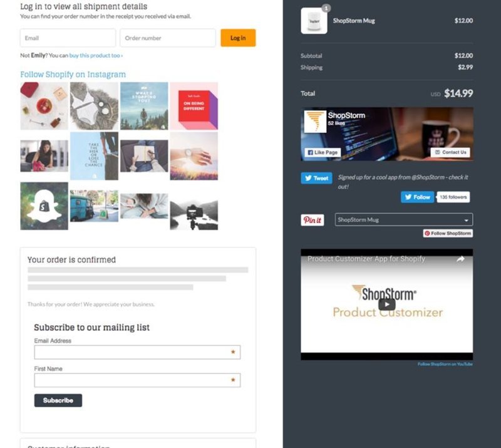Click the 'Your order is confirmed' heading
Screen dimensions: 501x448
[x=71, y=259]
